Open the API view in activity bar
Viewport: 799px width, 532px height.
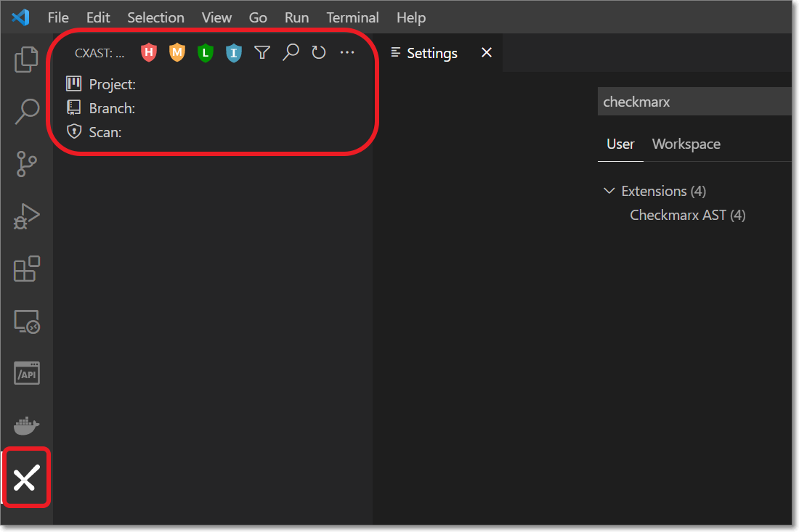pyautogui.click(x=26, y=374)
